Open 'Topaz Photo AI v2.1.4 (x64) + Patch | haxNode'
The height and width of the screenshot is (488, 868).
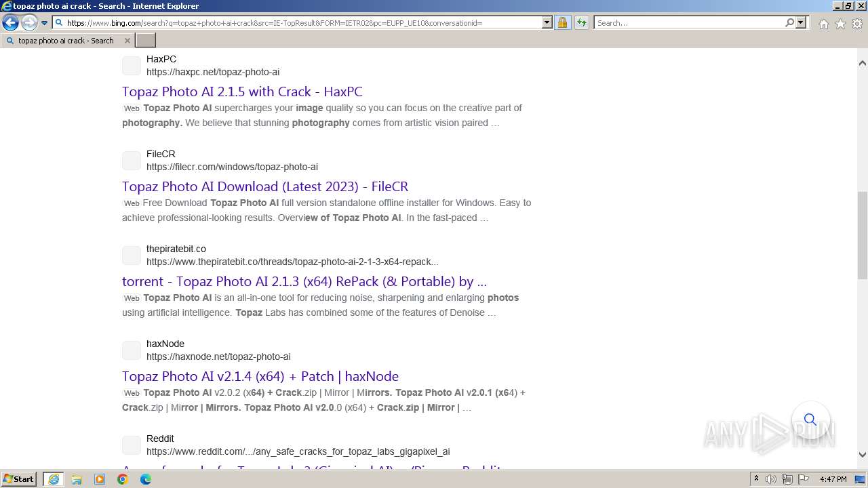(260, 376)
